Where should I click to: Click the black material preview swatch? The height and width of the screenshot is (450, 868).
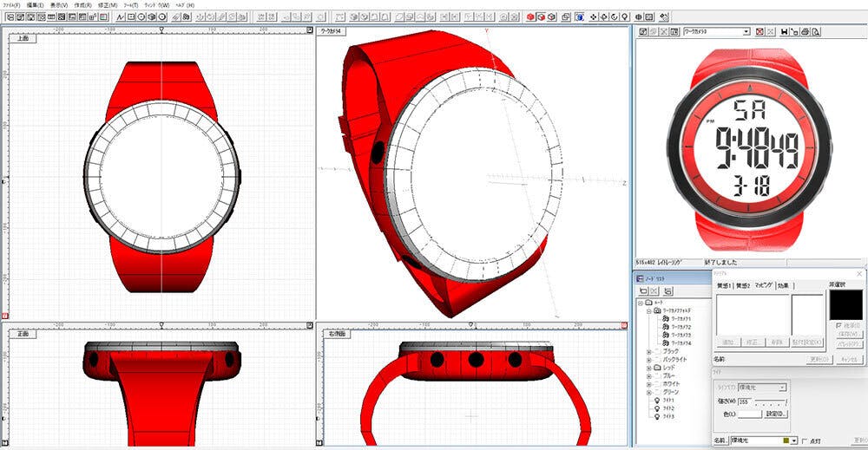pos(846,304)
